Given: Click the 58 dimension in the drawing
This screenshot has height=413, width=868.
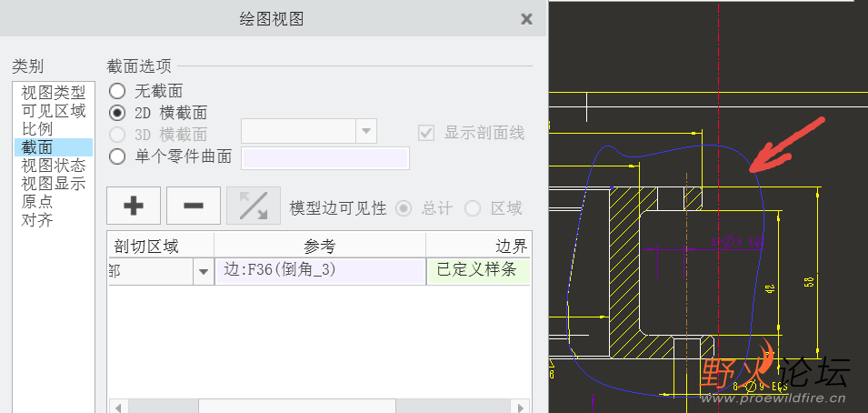Looking at the screenshot, I should 809,282.
